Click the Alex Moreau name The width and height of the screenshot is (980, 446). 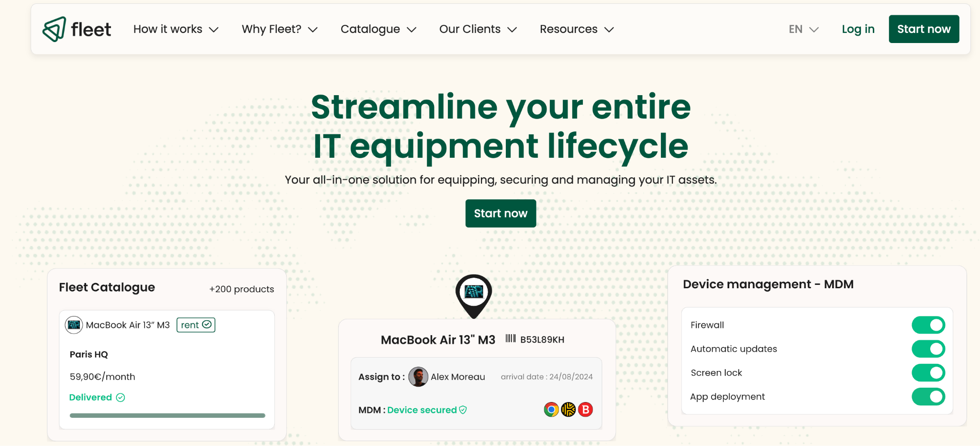458,377
